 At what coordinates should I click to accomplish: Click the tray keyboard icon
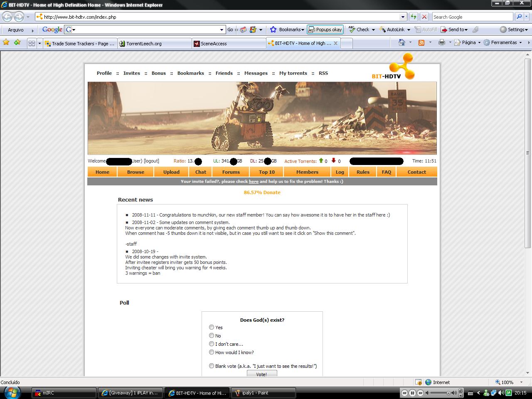(470, 393)
